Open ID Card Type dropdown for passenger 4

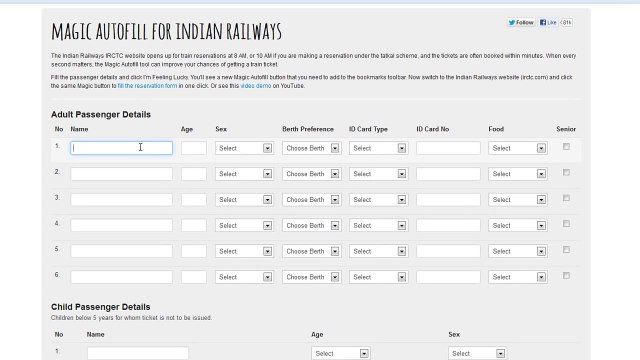point(378,225)
